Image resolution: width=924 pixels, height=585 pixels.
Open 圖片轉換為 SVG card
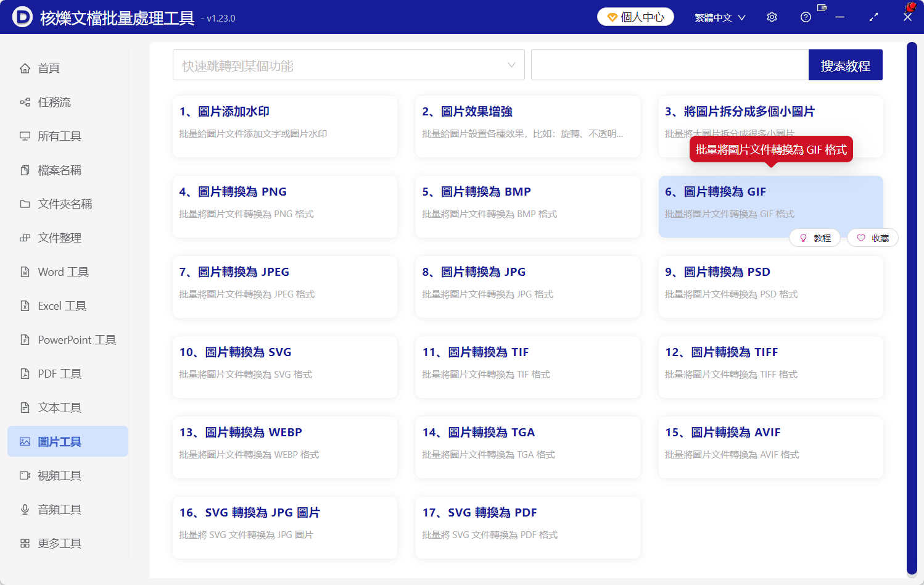coord(285,367)
